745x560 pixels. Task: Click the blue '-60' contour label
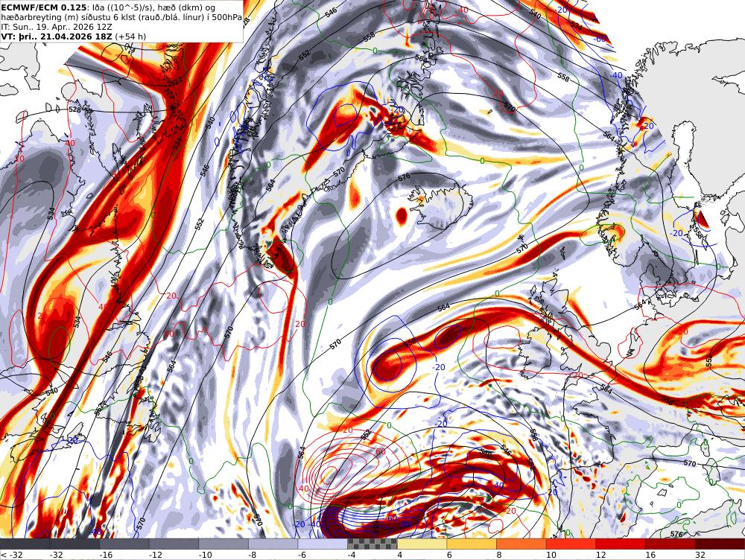pyautogui.click(x=600, y=39)
